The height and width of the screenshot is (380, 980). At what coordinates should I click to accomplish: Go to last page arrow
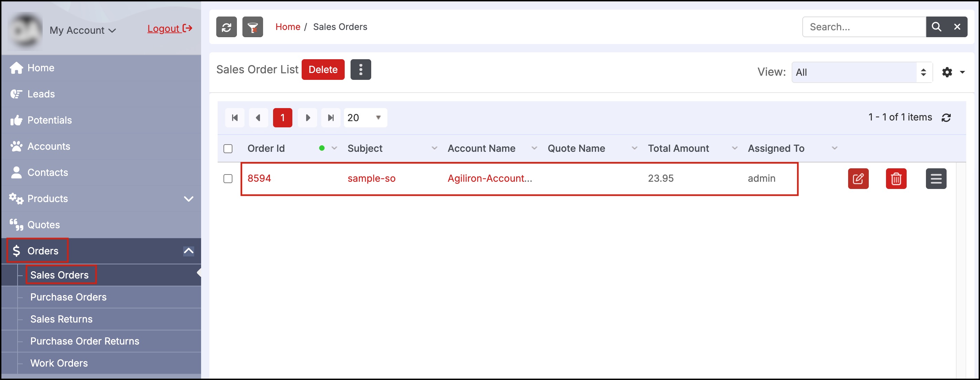[x=331, y=117]
